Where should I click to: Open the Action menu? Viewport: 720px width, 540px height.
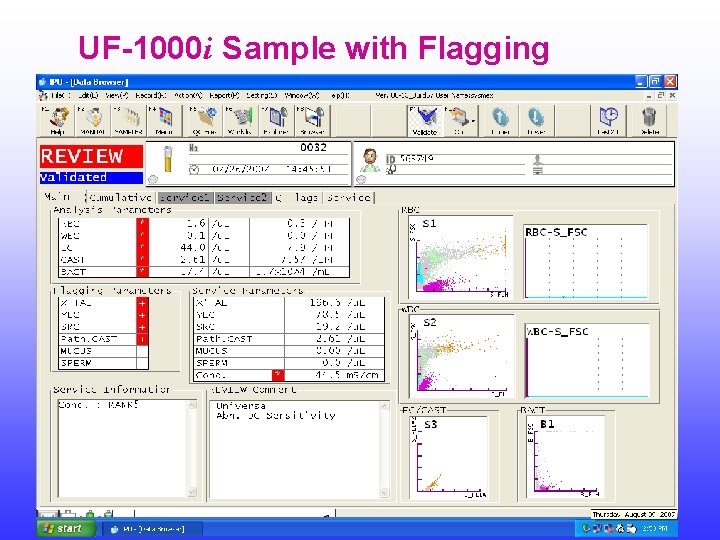pos(188,96)
